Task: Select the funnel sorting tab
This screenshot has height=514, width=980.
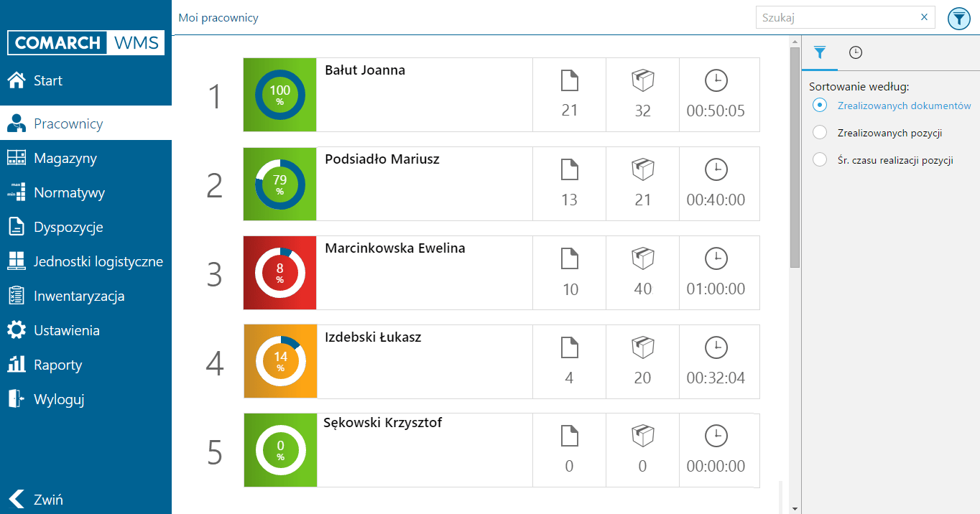Action: point(820,52)
